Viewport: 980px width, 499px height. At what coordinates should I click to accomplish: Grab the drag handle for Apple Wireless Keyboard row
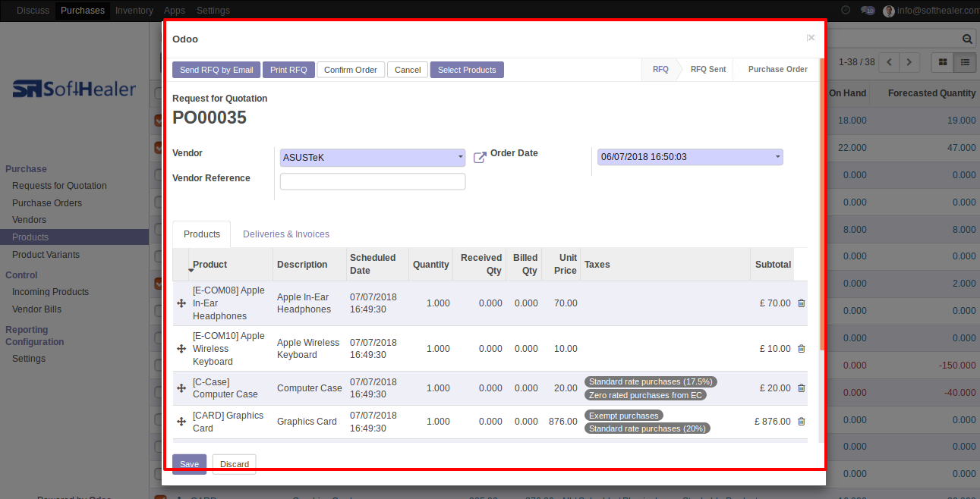point(181,349)
